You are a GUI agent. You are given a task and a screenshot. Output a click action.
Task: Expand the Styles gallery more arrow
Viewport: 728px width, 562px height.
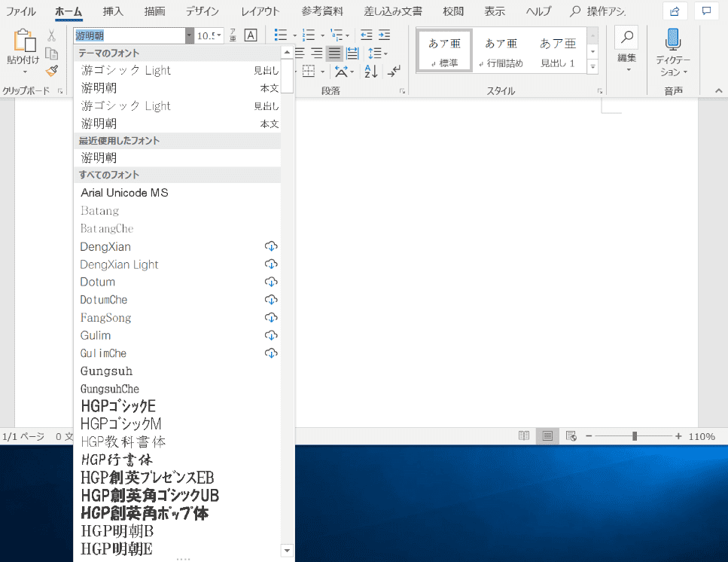click(593, 67)
